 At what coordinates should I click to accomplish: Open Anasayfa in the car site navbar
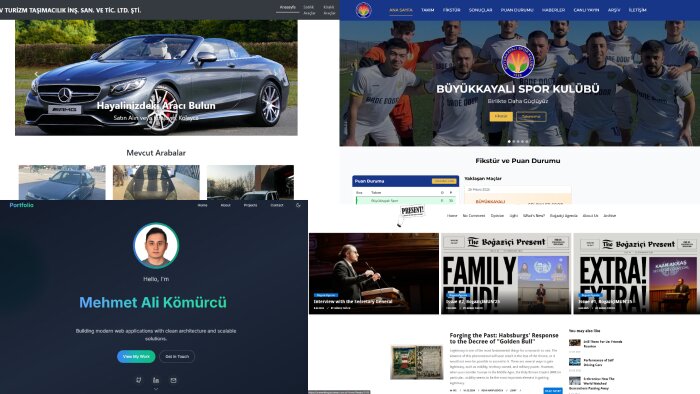[x=288, y=7]
